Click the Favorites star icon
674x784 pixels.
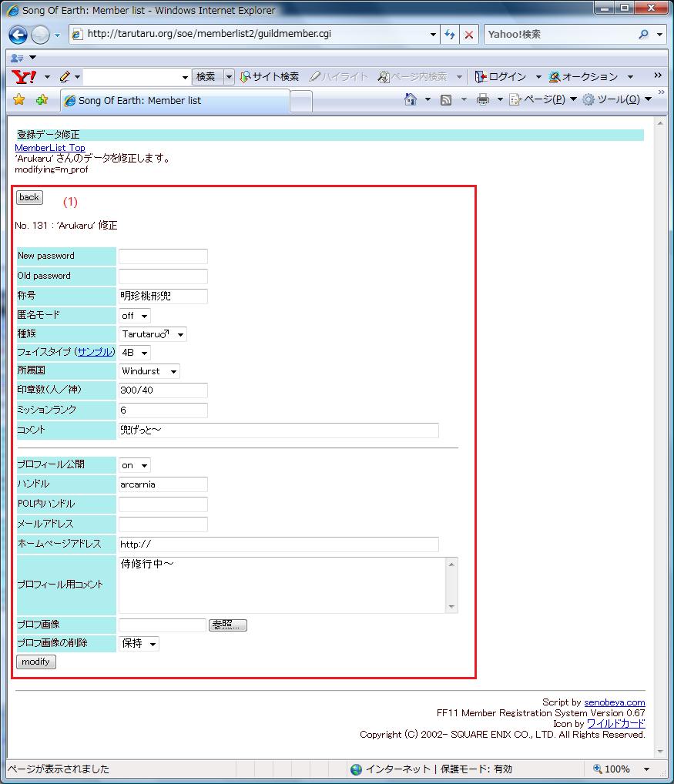[x=19, y=99]
